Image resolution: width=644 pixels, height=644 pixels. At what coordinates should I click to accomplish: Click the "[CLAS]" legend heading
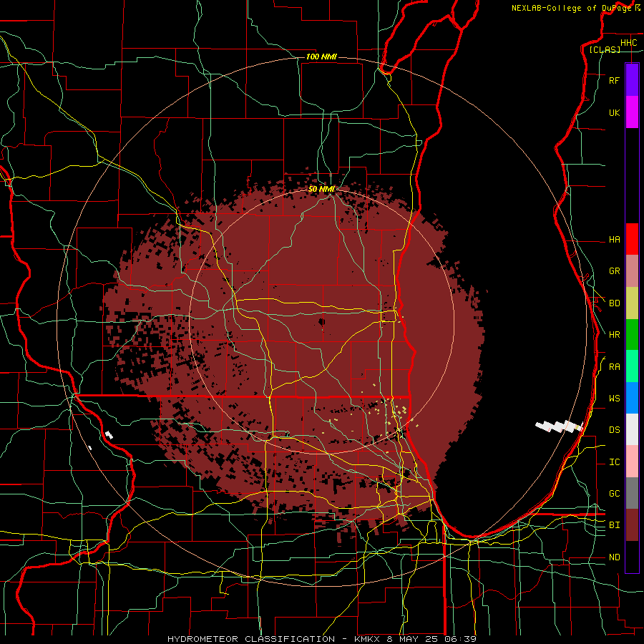tap(605, 50)
